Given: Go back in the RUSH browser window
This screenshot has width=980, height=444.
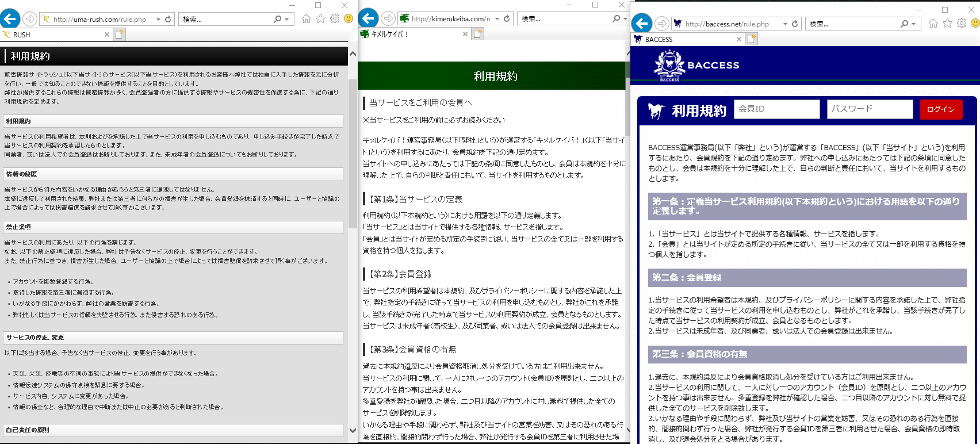Looking at the screenshot, I should pos(10,19).
